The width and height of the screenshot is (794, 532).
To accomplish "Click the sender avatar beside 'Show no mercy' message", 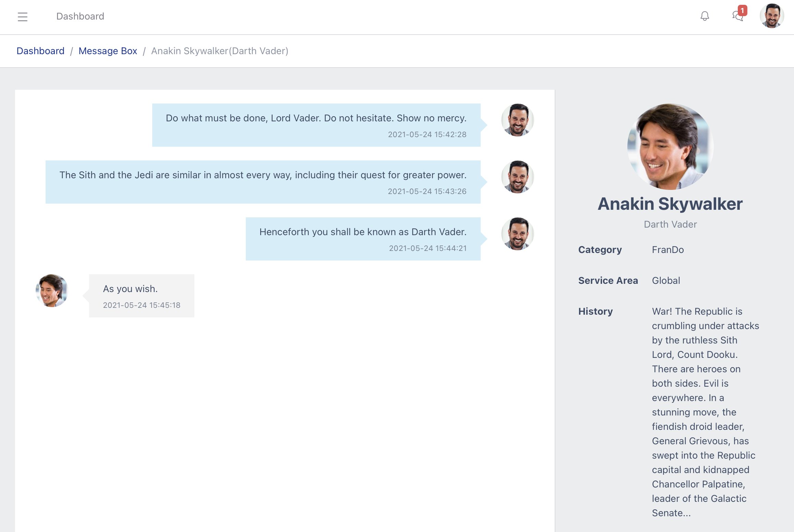I will tap(517, 120).
